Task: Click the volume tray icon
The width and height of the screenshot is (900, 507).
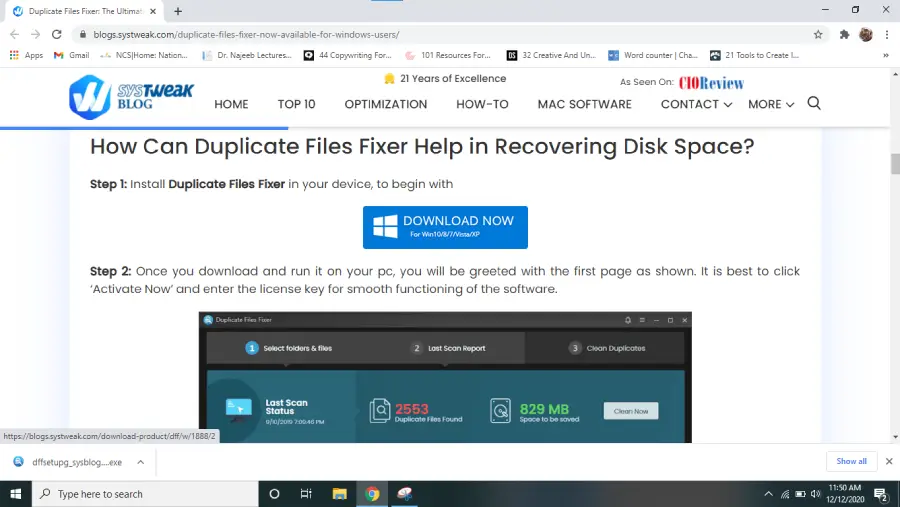Action: (x=816, y=494)
